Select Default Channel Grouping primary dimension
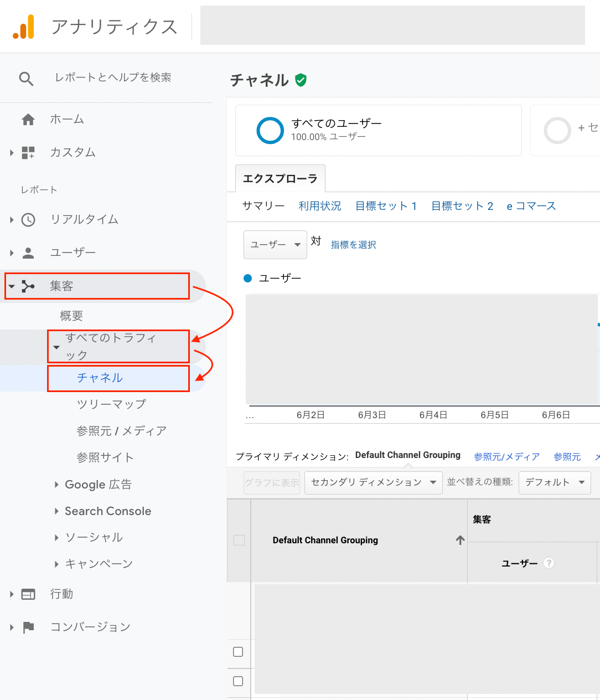Image resolution: width=600 pixels, height=700 pixels. [x=408, y=455]
